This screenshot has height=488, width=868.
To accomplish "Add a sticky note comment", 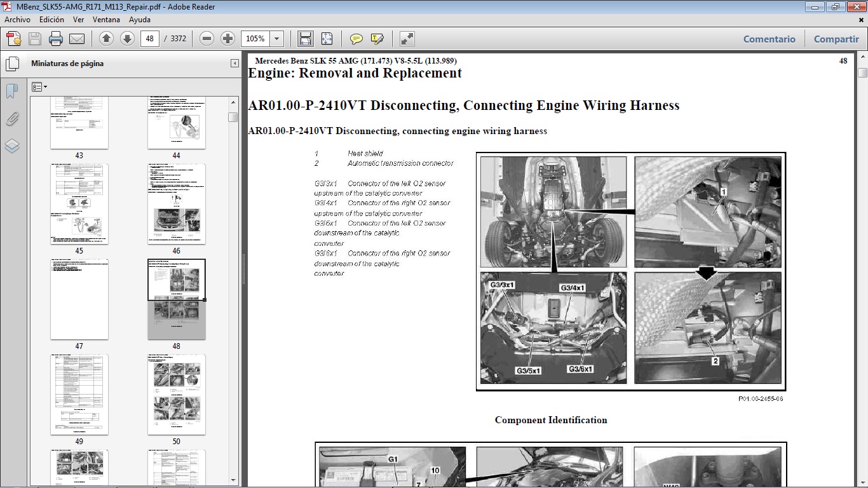I will [x=356, y=39].
